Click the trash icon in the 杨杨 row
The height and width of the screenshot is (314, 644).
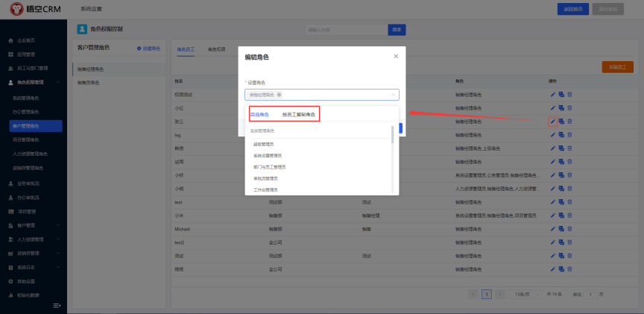click(569, 269)
